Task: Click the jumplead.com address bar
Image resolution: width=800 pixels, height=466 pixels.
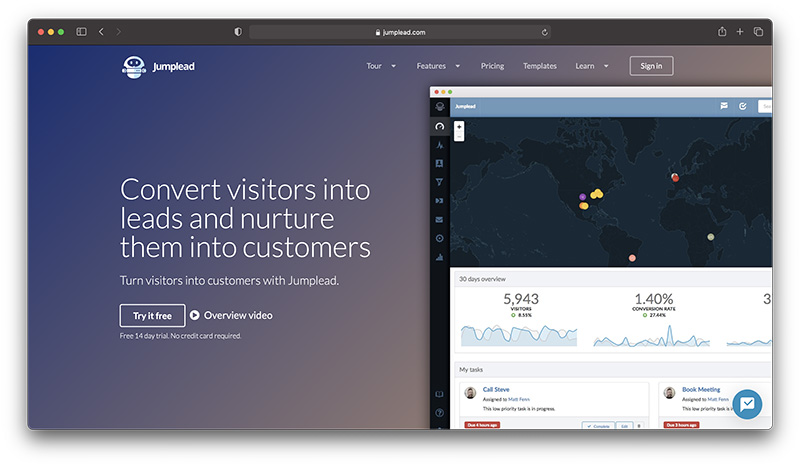Action: point(399,32)
